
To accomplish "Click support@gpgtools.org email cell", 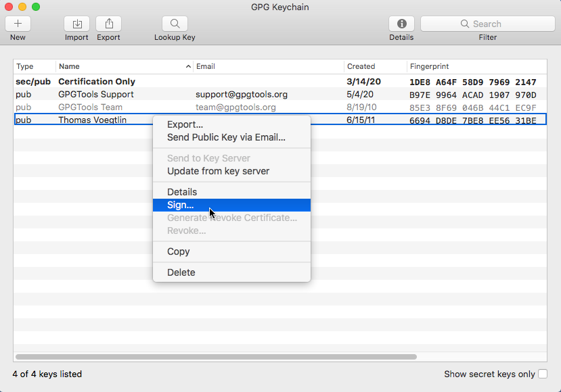I will [242, 95].
